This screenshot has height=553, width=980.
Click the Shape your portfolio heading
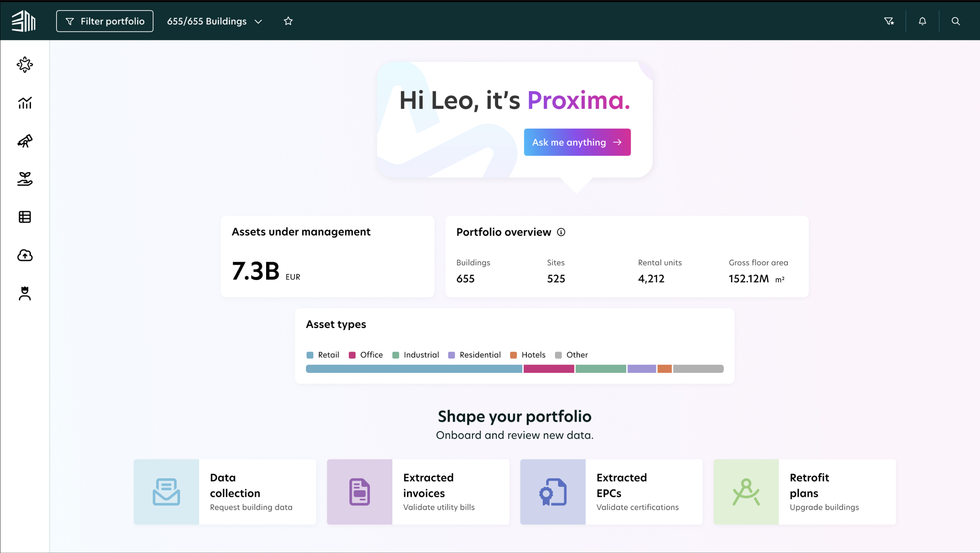click(514, 416)
